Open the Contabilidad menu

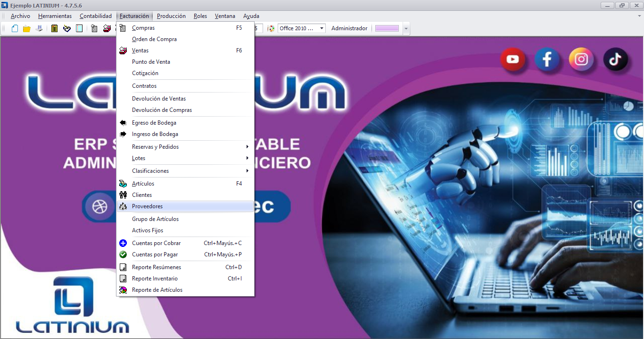[96, 16]
